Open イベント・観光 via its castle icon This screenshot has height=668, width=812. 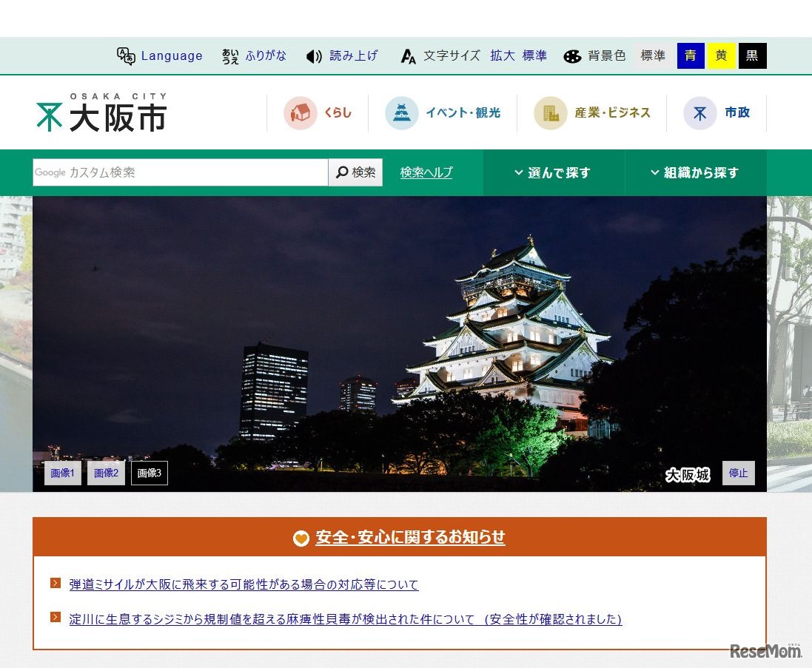click(401, 112)
